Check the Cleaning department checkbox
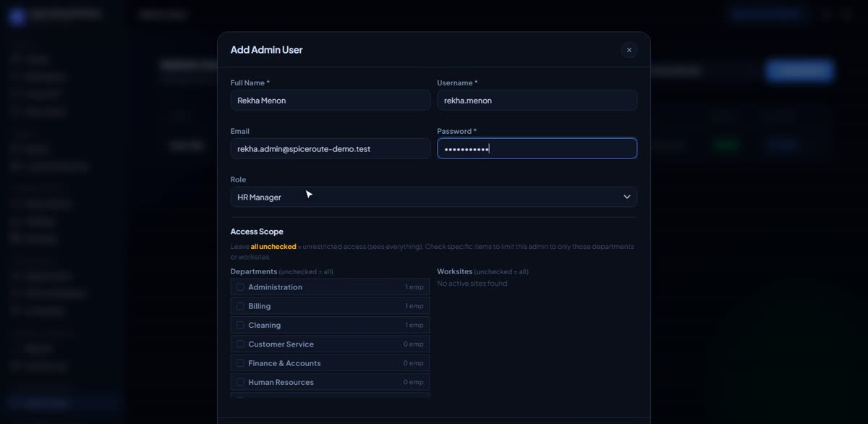 (240, 325)
